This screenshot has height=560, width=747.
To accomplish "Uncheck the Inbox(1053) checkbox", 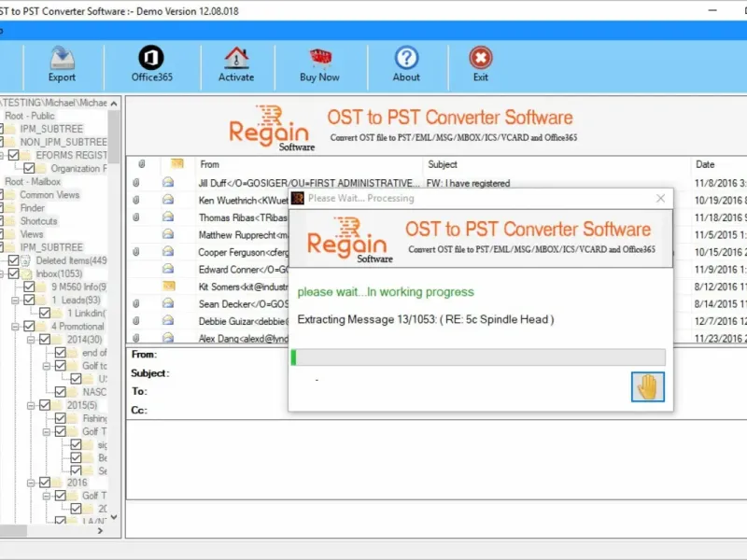I will pos(13,273).
